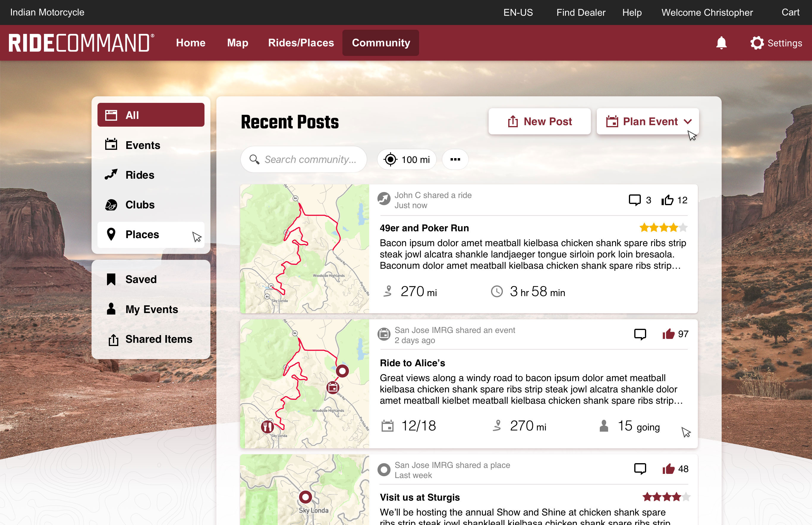
Task: Click place avatar icon beside San Jose IMRG place
Action: tap(384, 469)
